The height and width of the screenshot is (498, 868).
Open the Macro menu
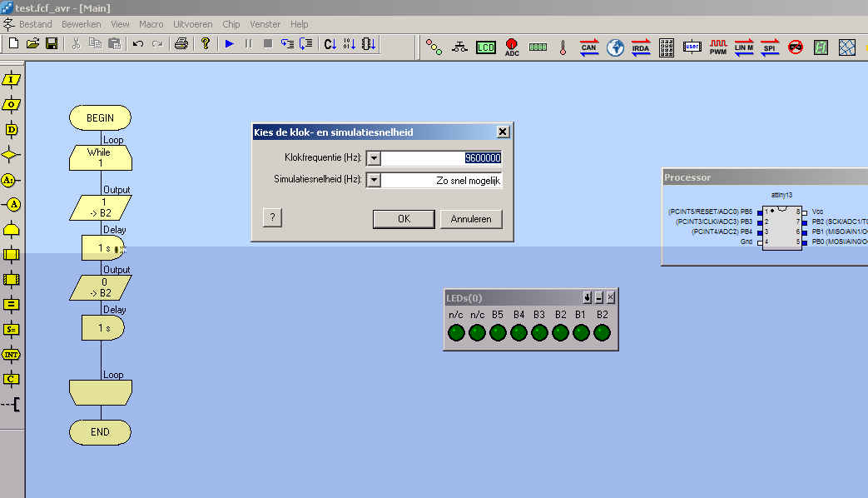coord(151,24)
